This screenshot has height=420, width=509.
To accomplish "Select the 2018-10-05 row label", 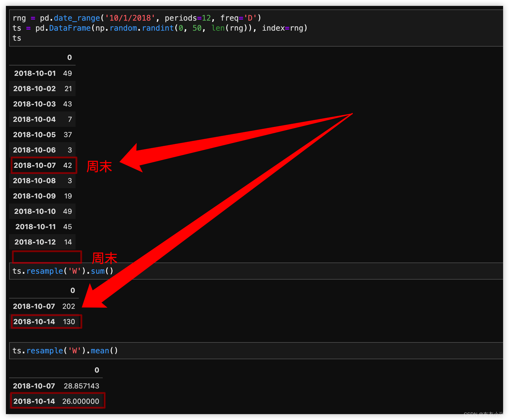I will coord(35,135).
